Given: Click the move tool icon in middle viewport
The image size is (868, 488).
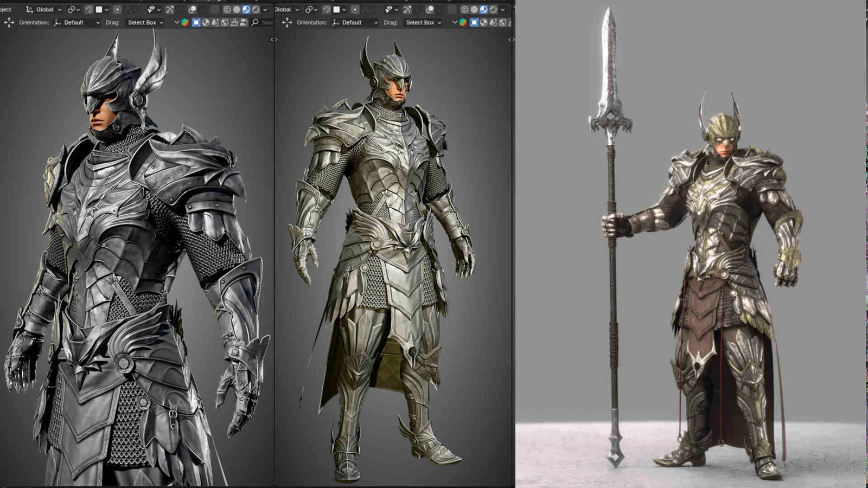Looking at the screenshot, I should pyautogui.click(x=287, y=22).
